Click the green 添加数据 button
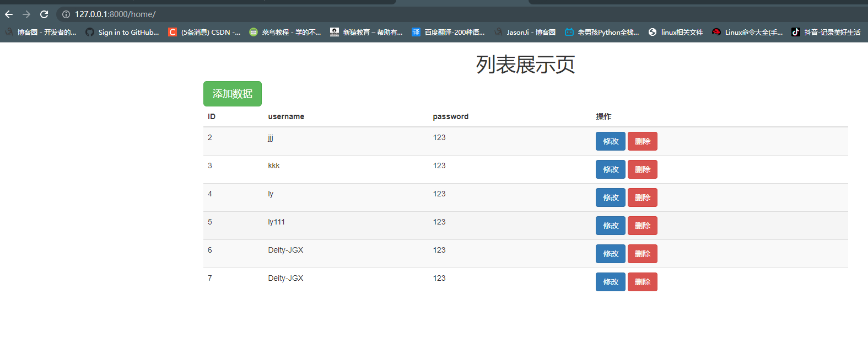Screen dimensions: 868x358 coord(233,94)
